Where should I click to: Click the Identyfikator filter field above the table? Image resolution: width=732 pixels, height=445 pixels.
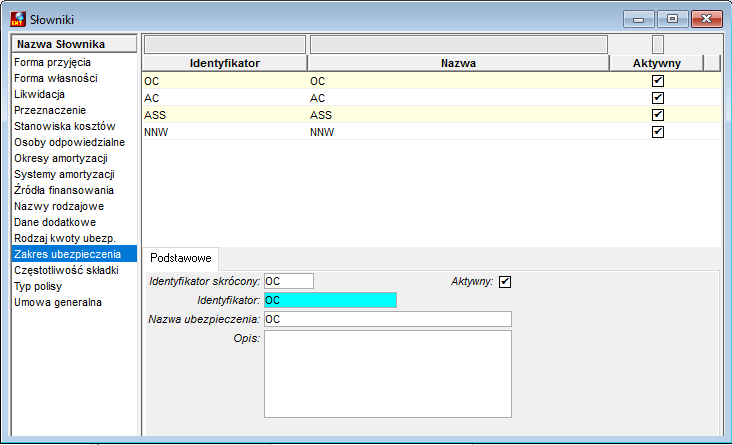coord(225,44)
